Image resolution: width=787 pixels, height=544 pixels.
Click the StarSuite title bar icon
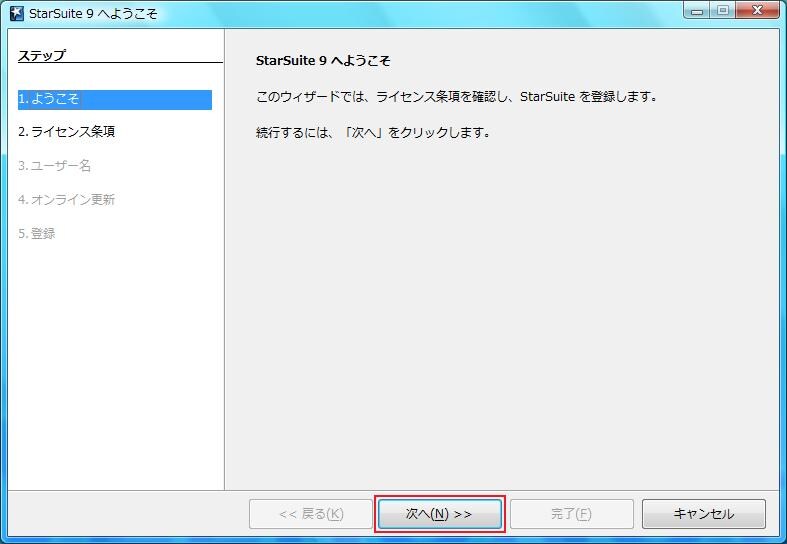coord(17,14)
